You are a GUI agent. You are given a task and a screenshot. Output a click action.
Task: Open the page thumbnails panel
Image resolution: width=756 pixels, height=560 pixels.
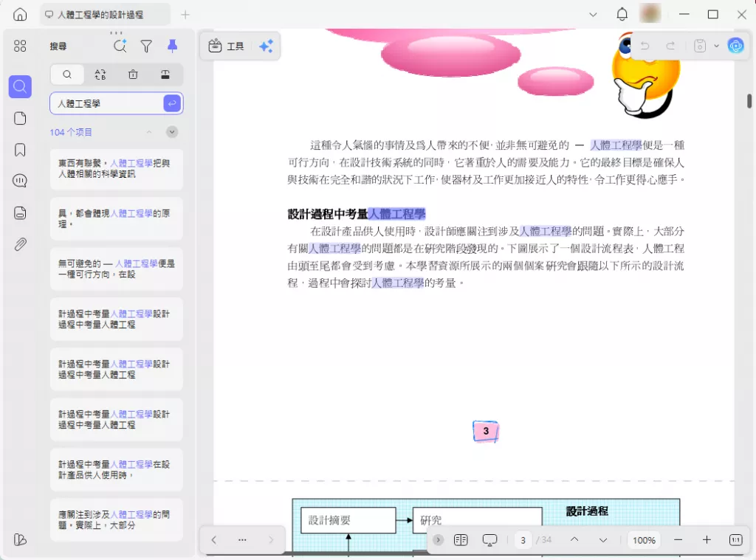20,118
